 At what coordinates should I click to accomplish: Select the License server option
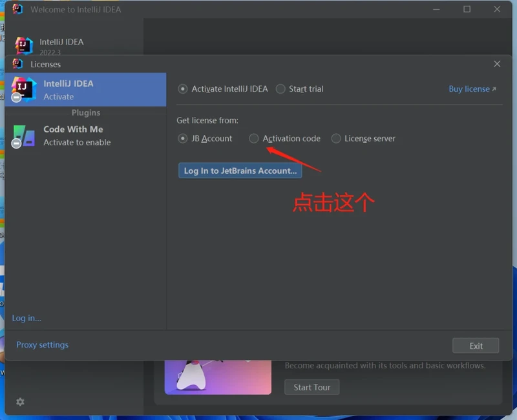pyautogui.click(x=336, y=138)
